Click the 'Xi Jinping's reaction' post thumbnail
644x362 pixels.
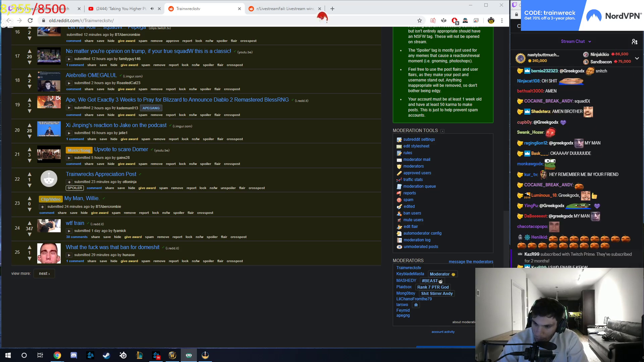tap(49, 129)
